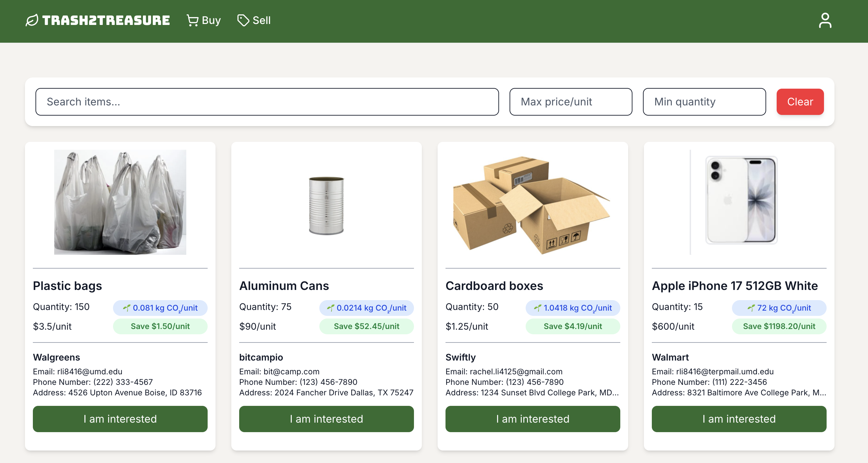Click the Trash2Treasure brand title
Screen dimensions: 868x463
pyautogui.click(x=106, y=20)
